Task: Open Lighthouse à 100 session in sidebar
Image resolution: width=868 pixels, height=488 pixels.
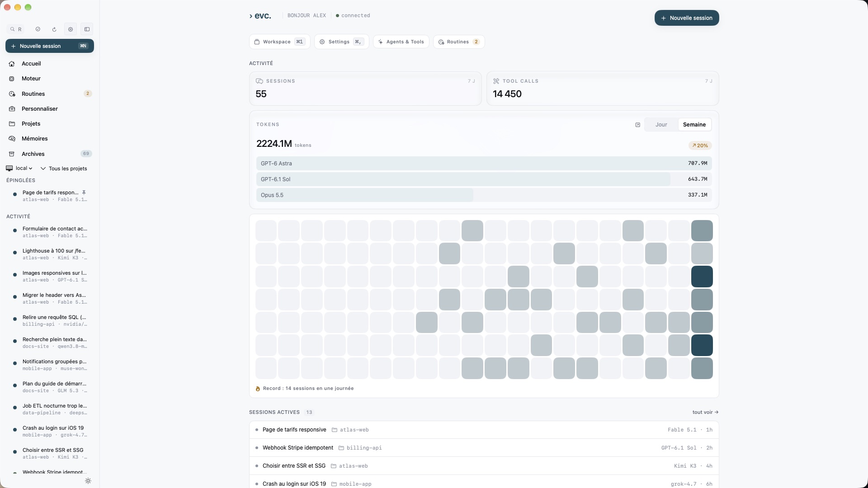Action: tap(50, 254)
